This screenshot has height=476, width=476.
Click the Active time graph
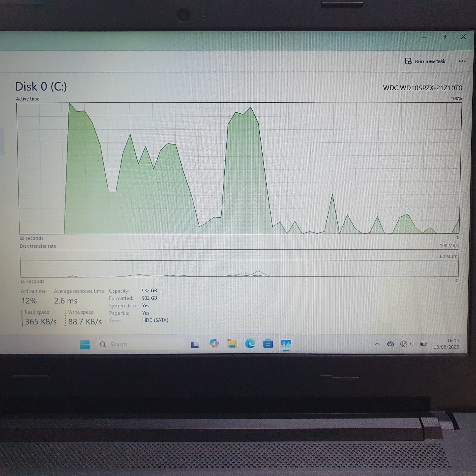(239, 168)
